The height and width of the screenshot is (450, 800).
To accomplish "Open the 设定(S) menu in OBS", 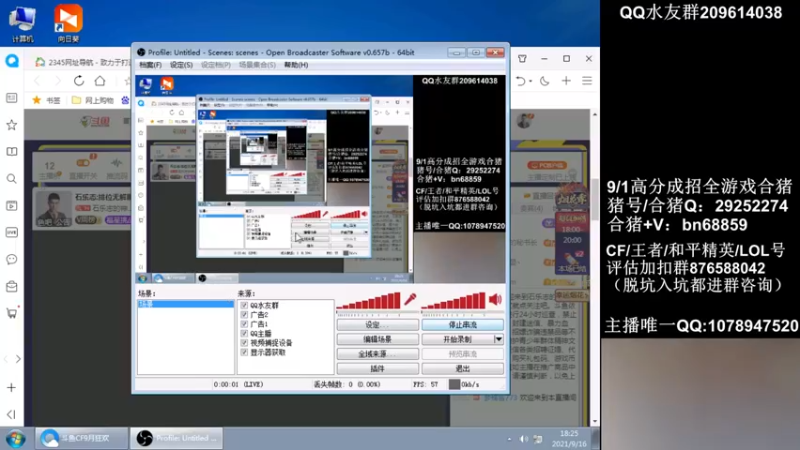I will (181, 65).
